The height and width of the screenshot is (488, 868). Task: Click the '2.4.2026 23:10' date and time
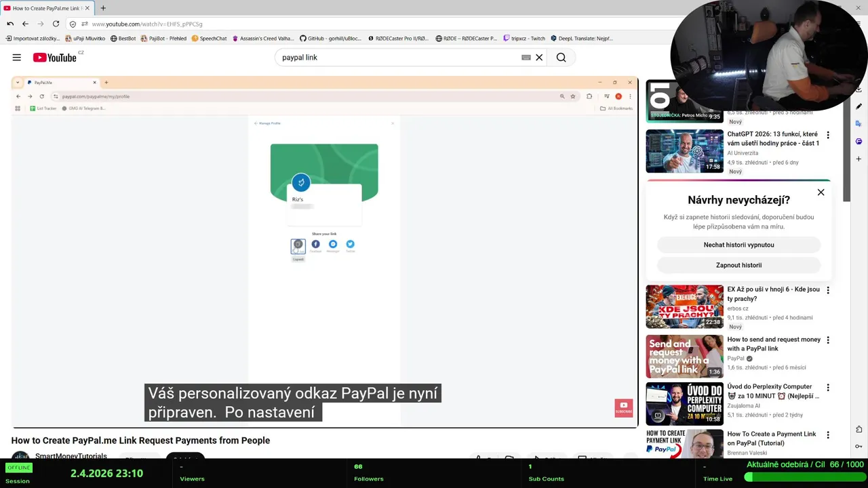pos(106,474)
